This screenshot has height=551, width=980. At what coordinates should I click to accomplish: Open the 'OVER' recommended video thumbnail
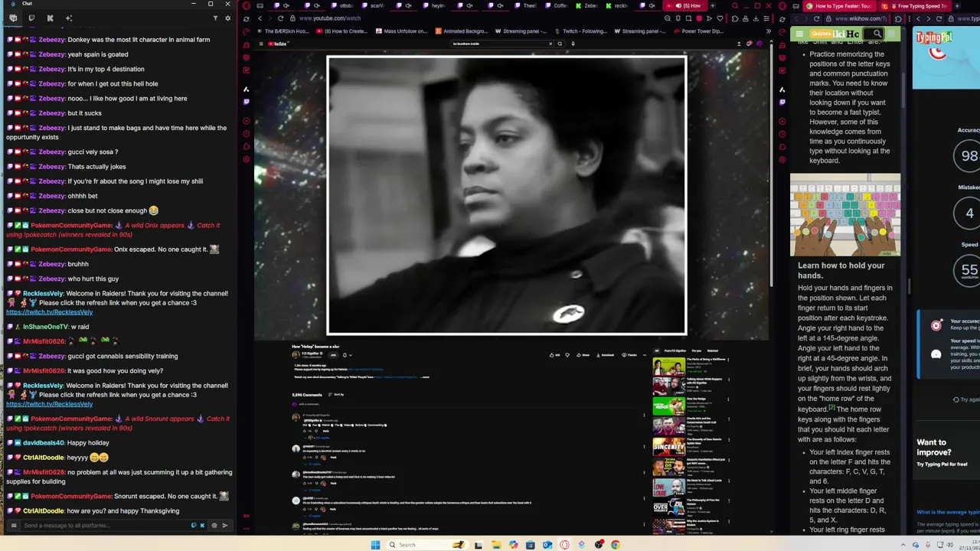point(668,506)
